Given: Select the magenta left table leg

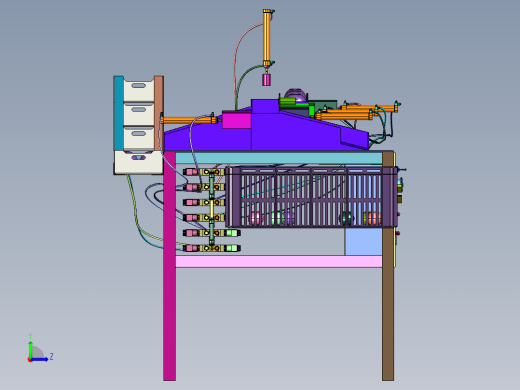Looking at the screenshot, I should point(169,266).
